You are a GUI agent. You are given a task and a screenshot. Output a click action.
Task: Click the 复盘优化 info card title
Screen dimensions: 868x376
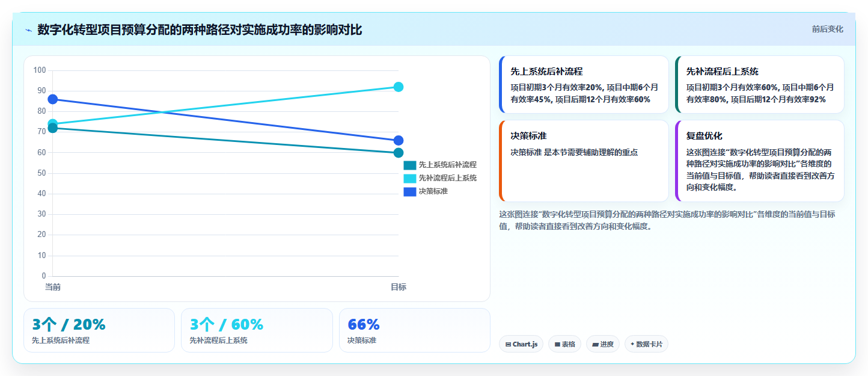pyautogui.click(x=704, y=136)
